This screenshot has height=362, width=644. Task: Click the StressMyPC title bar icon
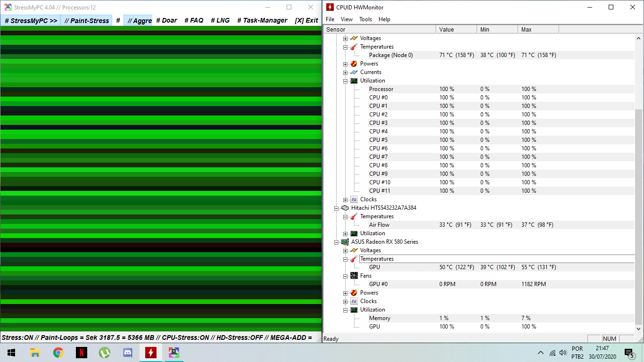(x=8, y=7)
